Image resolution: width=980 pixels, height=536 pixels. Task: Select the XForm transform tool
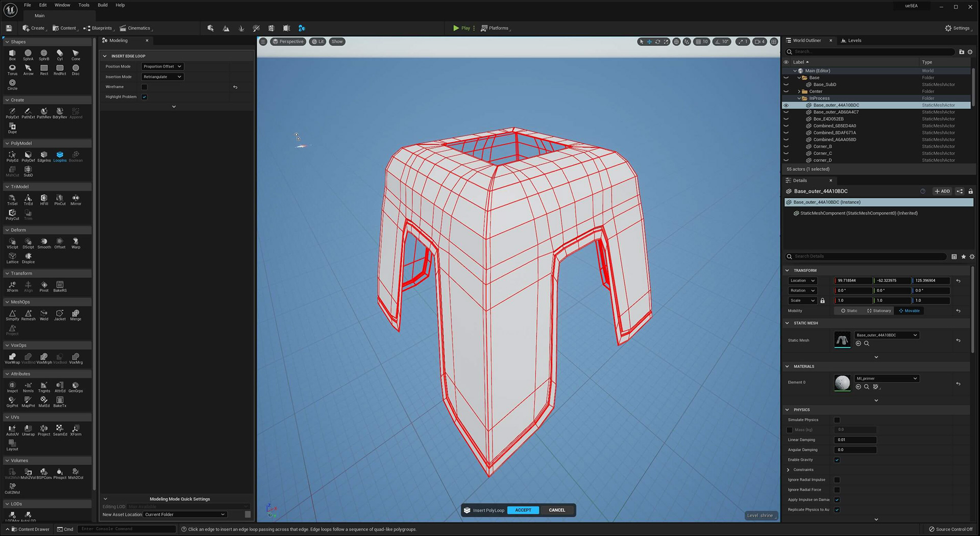(x=12, y=286)
